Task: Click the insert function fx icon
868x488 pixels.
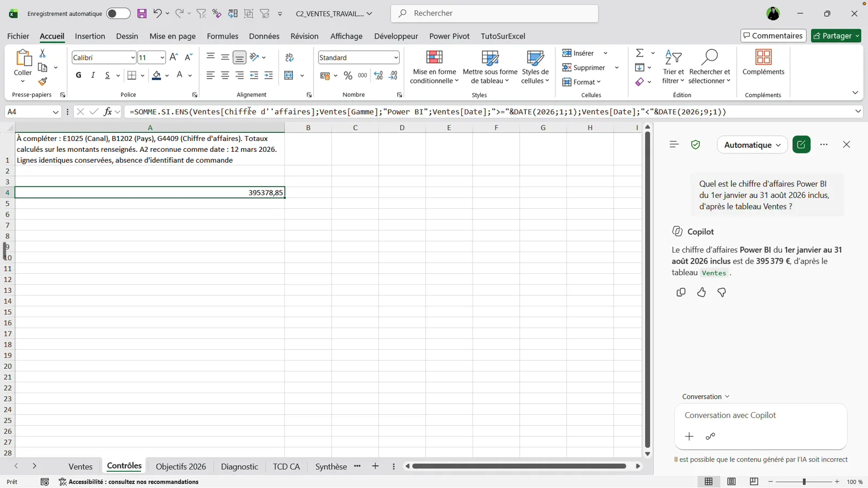Action: point(108,112)
